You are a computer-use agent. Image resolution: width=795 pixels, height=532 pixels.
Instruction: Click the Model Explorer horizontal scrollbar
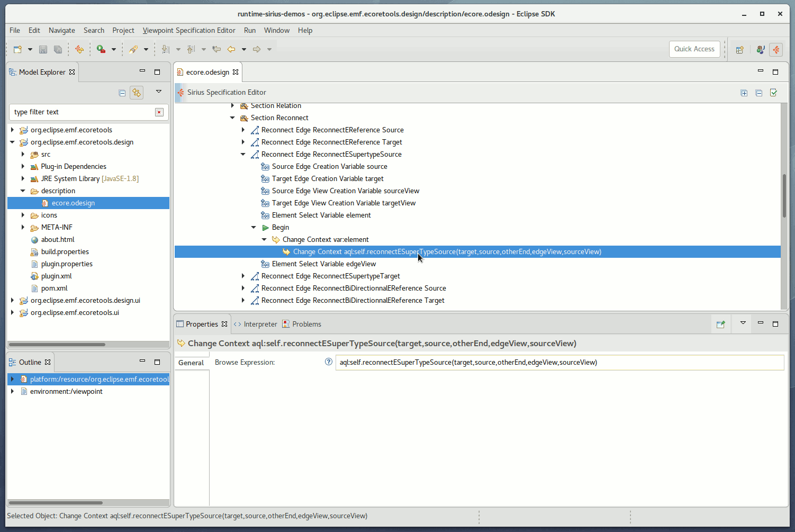pyautogui.click(x=57, y=344)
